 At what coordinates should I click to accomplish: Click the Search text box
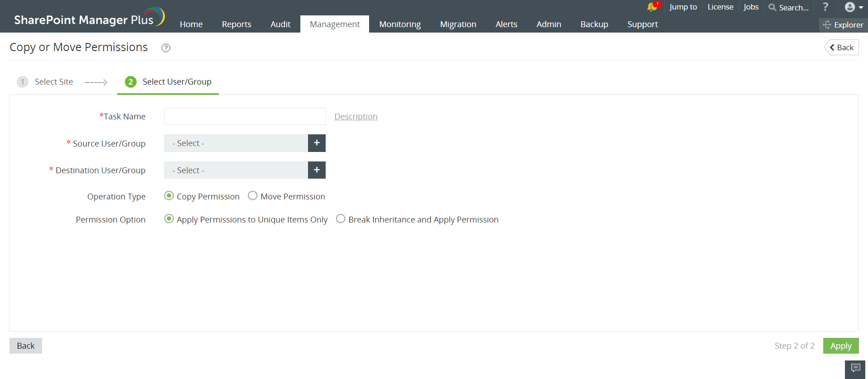pos(794,7)
